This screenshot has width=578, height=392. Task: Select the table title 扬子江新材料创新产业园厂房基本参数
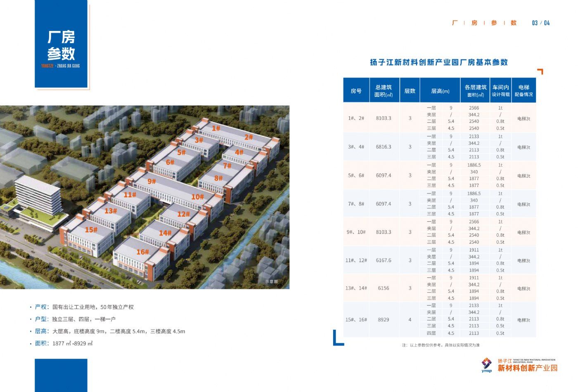tap(439, 62)
